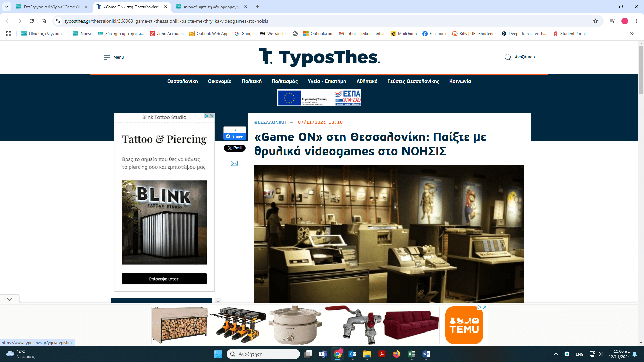Image resolution: width=644 pixels, height=362 pixels.
Task: View site information icon in address bar
Action: [x=58, y=21]
